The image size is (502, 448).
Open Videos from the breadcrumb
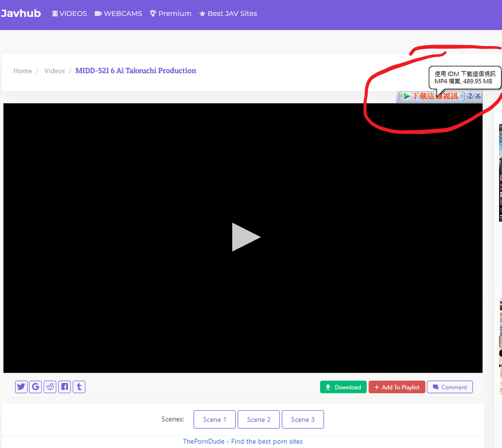coord(54,71)
